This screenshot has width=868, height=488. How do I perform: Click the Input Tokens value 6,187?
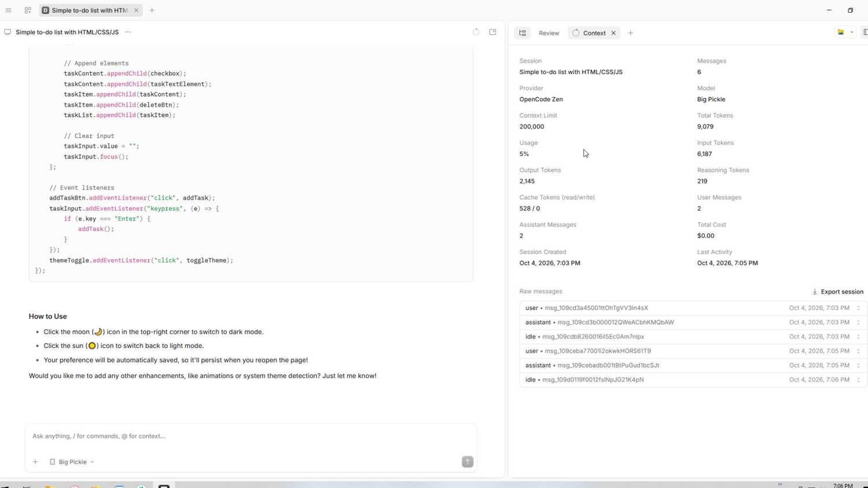point(705,154)
